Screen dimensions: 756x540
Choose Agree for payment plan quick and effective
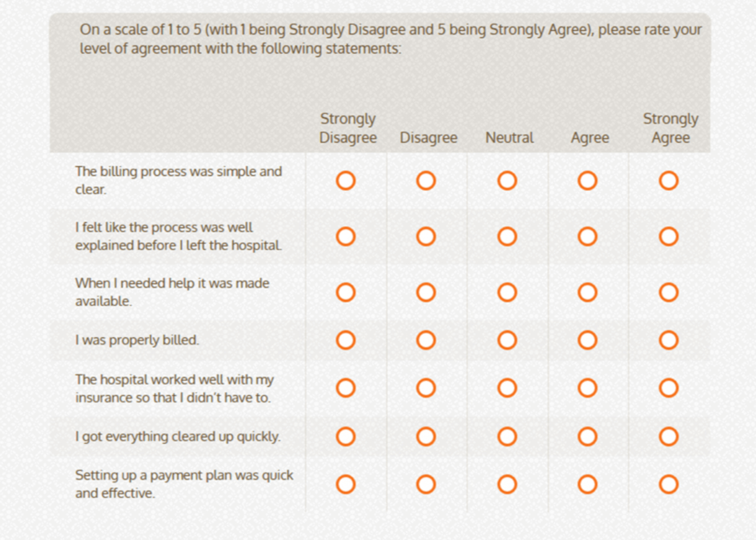587,485
